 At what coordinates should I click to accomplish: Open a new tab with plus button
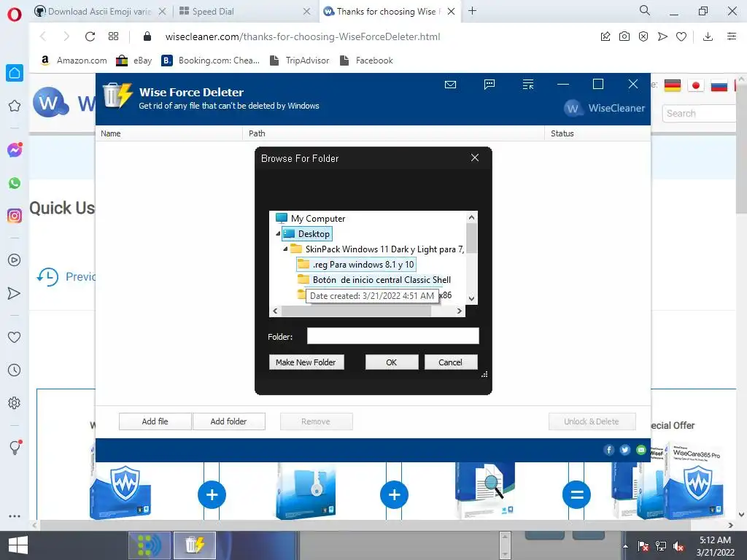coord(472,11)
